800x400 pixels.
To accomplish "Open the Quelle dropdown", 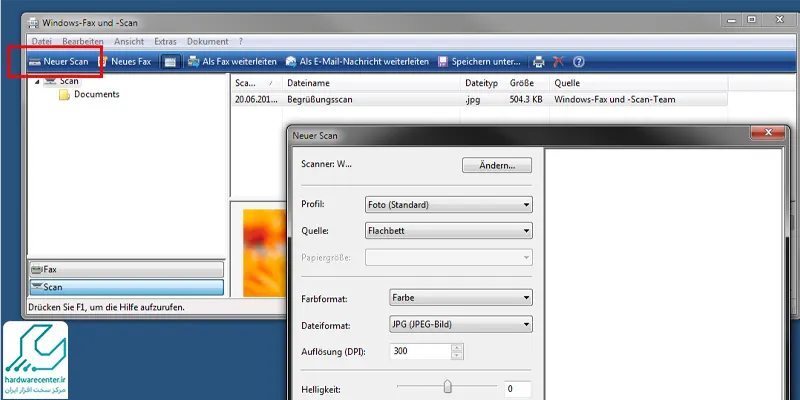I will point(449,231).
